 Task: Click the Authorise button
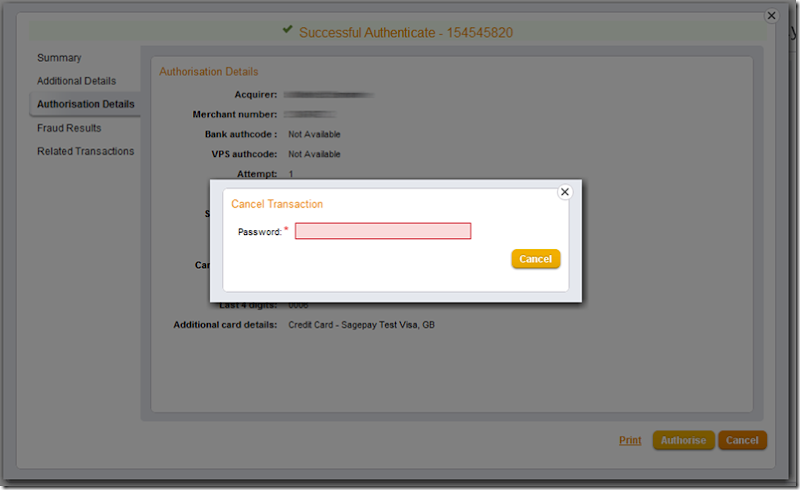coord(684,440)
